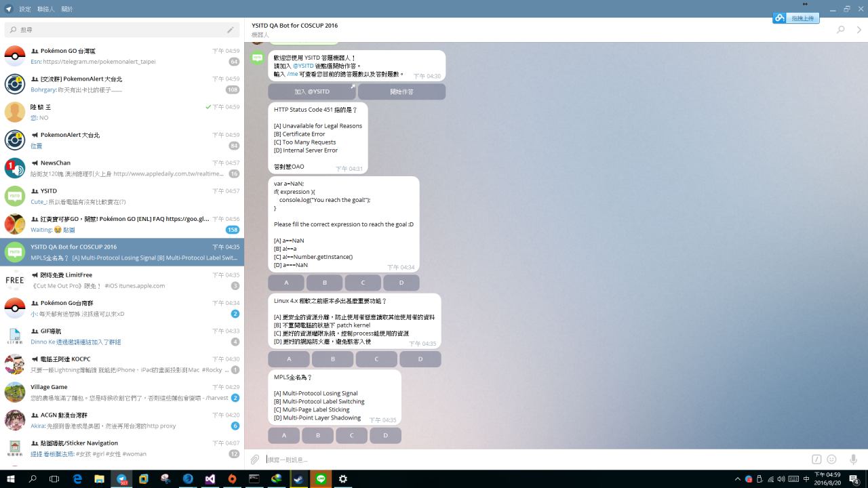Open the Village Game chat
The image size is (868, 488).
pyautogui.click(x=122, y=392)
